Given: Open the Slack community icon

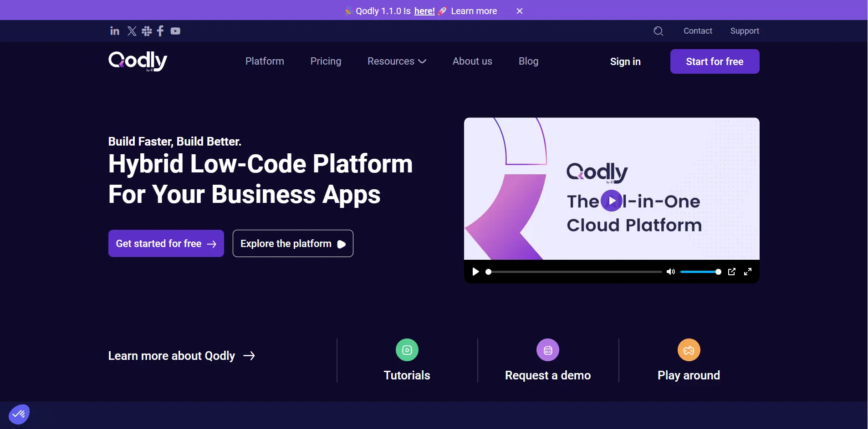Looking at the screenshot, I should point(147,31).
